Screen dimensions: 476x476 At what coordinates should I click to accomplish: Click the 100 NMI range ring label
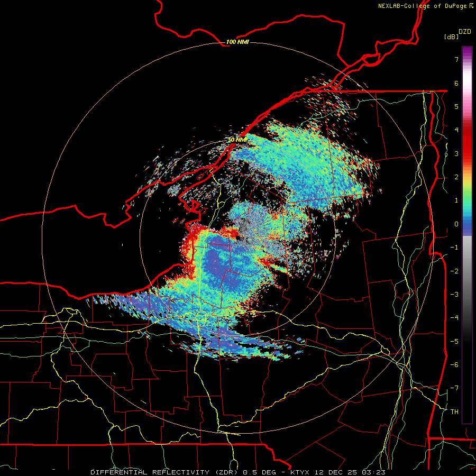[x=237, y=42]
